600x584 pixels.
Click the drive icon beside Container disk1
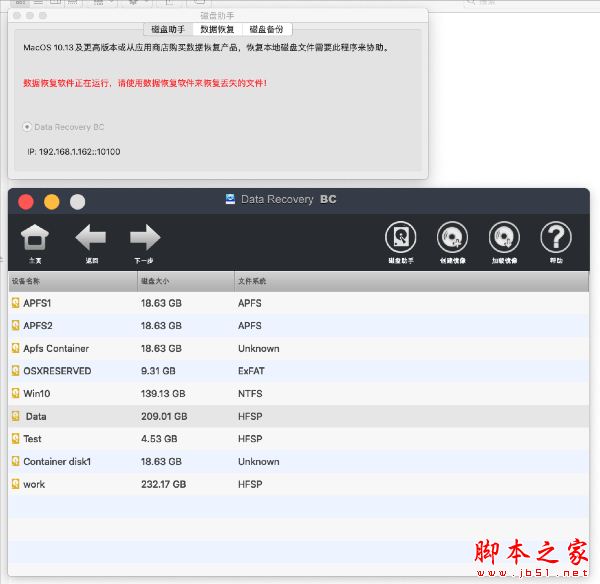(x=15, y=462)
